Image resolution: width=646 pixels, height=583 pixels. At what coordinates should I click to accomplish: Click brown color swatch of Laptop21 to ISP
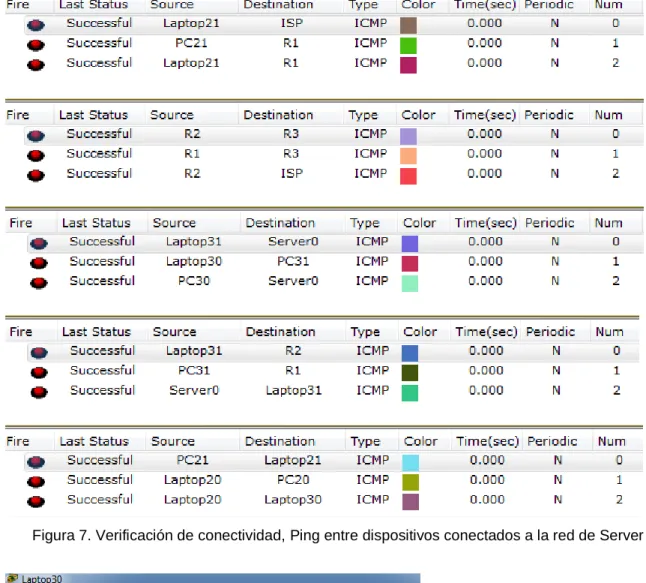tap(408, 25)
